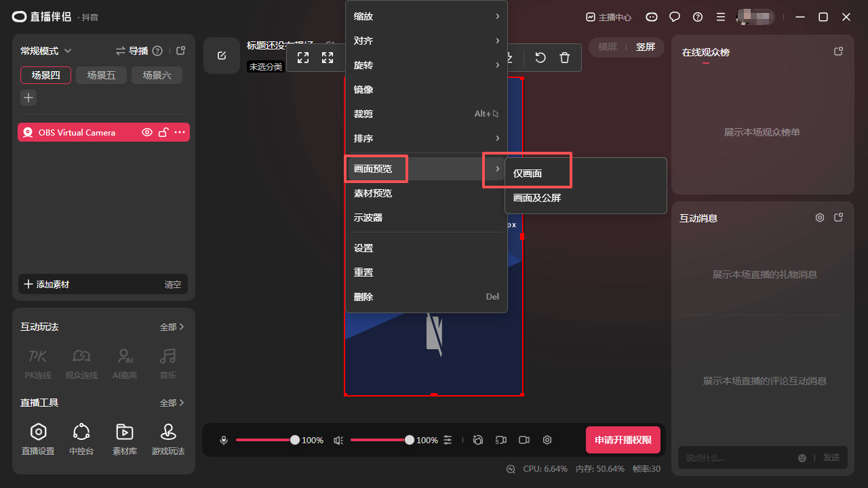
Task: Mute the microphone icon
Action: pos(224,441)
